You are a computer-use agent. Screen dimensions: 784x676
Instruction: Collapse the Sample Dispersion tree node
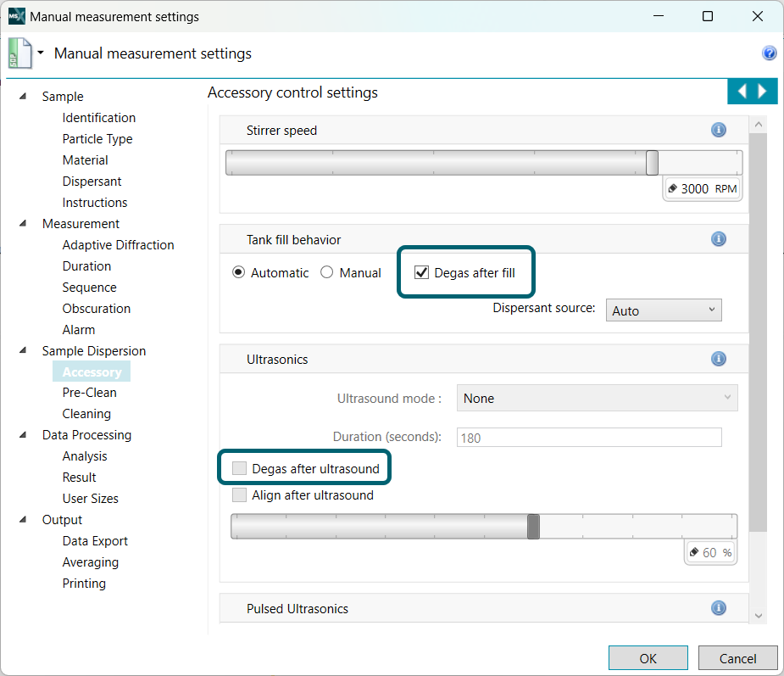(22, 351)
